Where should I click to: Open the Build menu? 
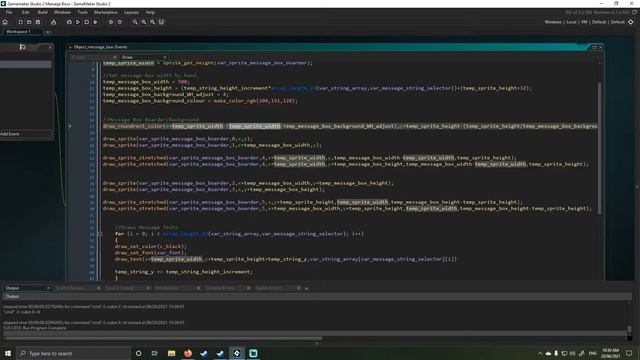42,12
